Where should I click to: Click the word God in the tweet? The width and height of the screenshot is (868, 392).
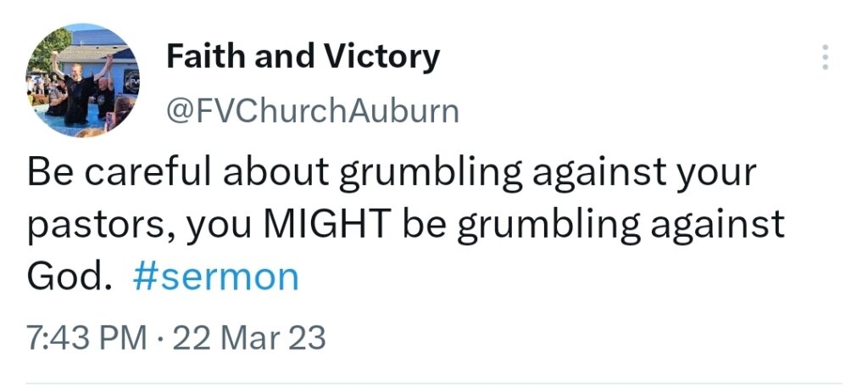coord(65,277)
